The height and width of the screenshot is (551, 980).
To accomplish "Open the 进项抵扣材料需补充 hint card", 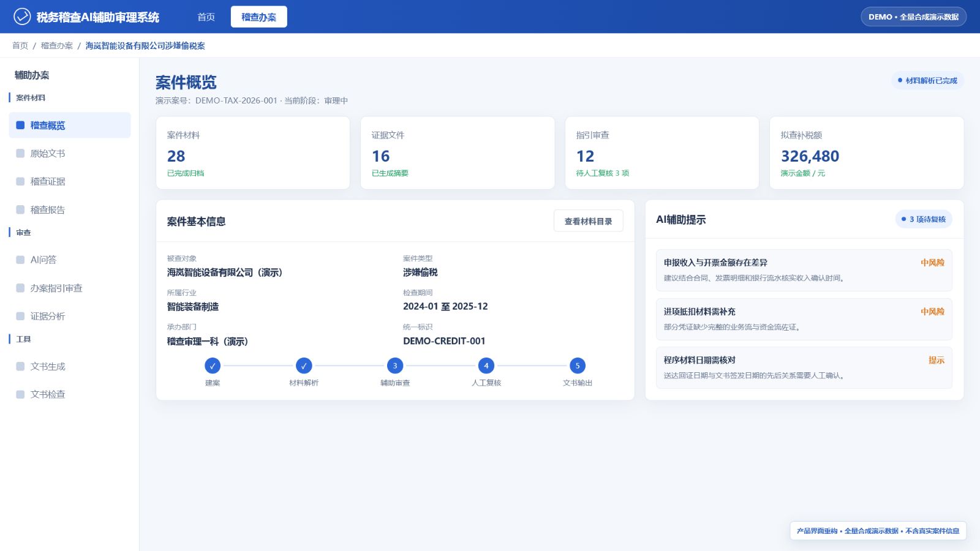I will tap(804, 319).
